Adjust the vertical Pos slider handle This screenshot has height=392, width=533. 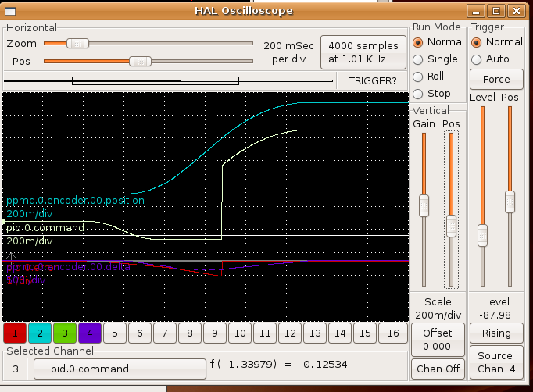pos(451,226)
